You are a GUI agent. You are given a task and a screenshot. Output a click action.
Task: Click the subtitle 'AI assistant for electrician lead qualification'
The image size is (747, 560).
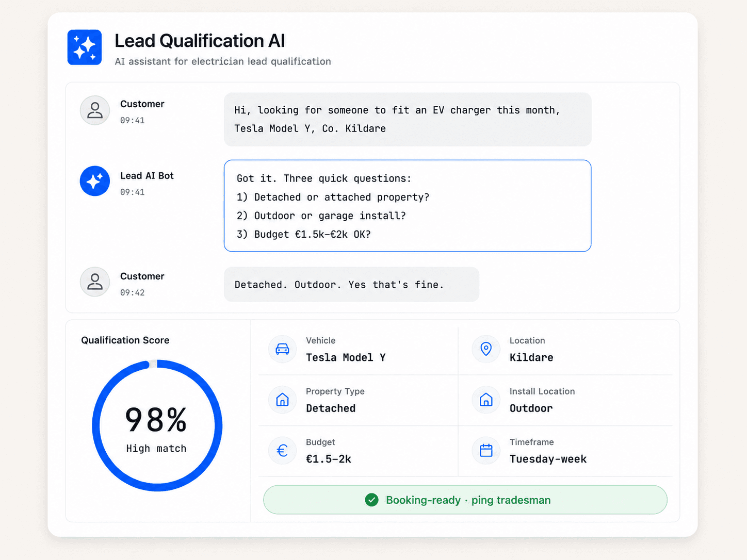point(223,61)
